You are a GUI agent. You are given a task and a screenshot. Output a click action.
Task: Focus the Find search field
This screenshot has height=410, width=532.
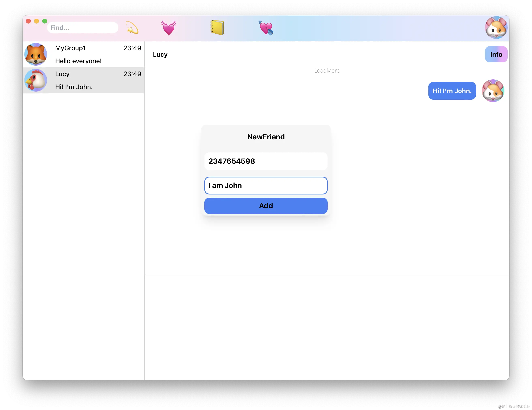(x=83, y=28)
